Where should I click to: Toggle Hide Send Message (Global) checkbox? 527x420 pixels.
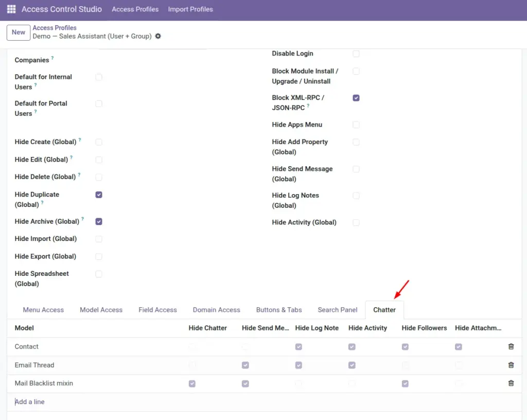(x=356, y=169)
